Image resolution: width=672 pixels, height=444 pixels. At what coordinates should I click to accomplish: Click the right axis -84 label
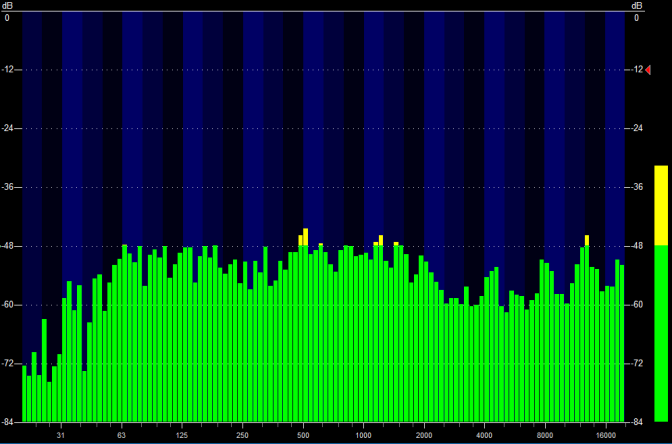[x=637, y=422]
